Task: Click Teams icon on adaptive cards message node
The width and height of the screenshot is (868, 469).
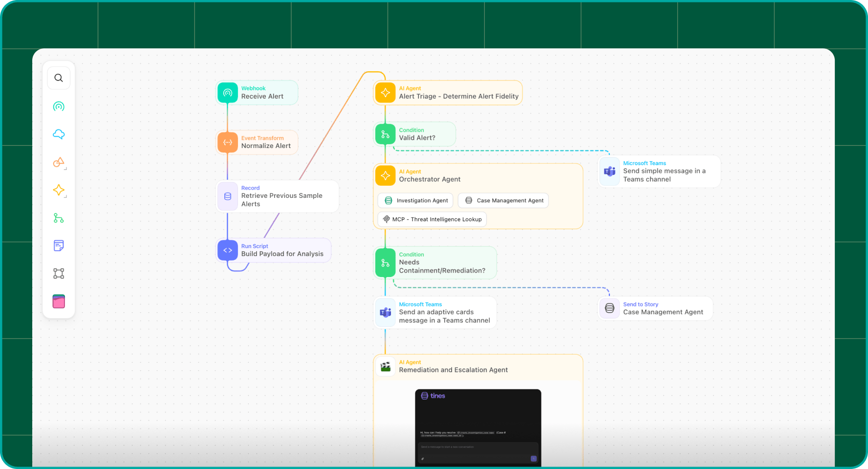Action: [x=386, y=312]
